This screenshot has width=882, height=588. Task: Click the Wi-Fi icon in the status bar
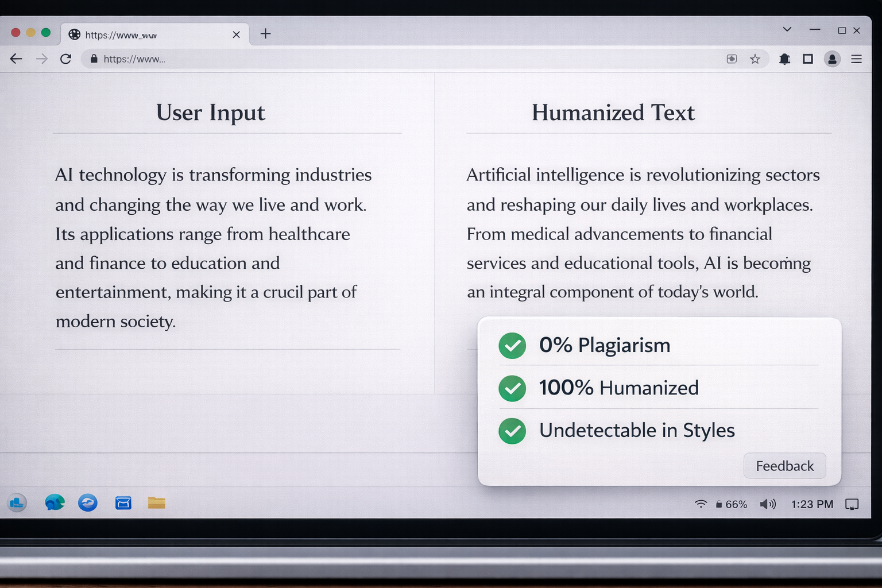click(701, 504)
